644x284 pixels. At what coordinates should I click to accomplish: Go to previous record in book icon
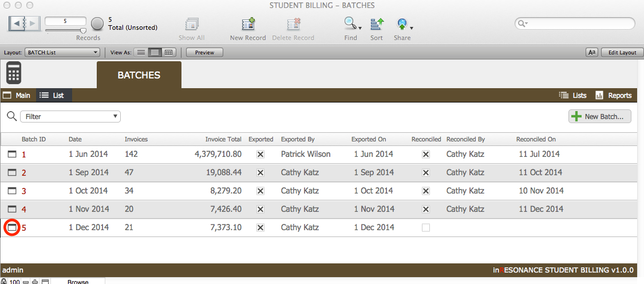tap(17, 24)
